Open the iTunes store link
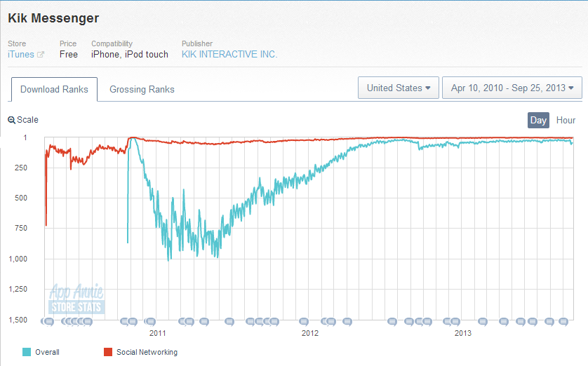 (x=21, y=54)
